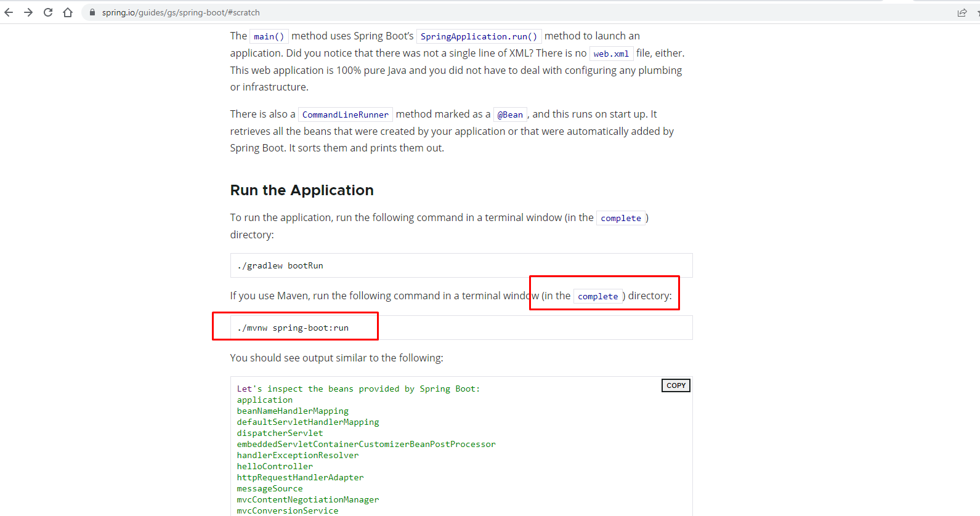Click "complete" code in the Gradle instruction

tap(621, 218)
